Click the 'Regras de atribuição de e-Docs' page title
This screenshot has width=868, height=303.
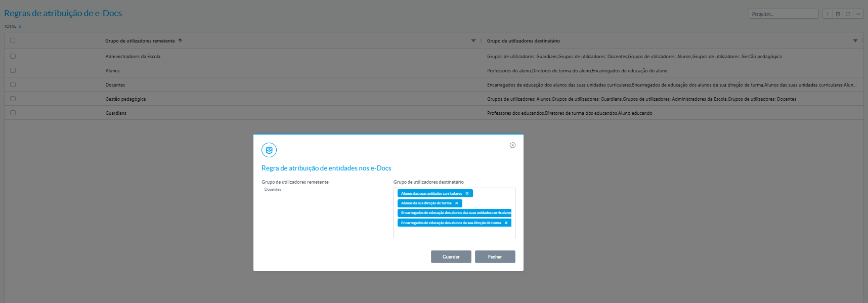[63, 13]
